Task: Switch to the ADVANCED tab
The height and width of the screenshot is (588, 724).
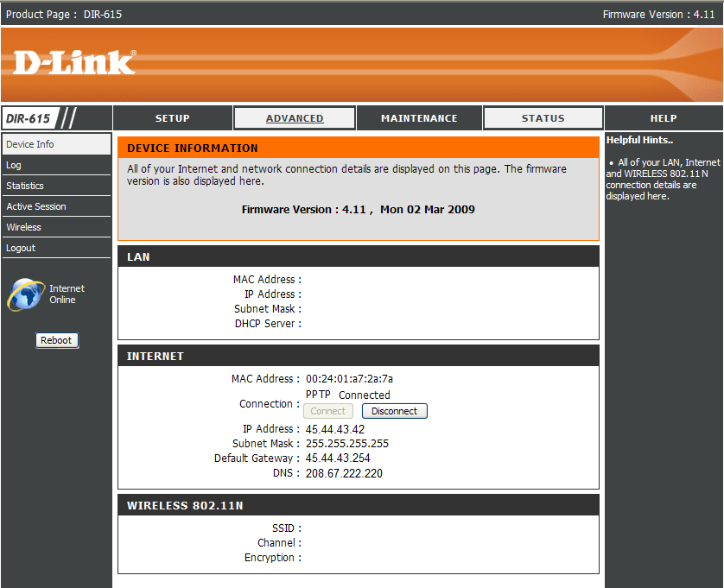Action: (295, 118)
